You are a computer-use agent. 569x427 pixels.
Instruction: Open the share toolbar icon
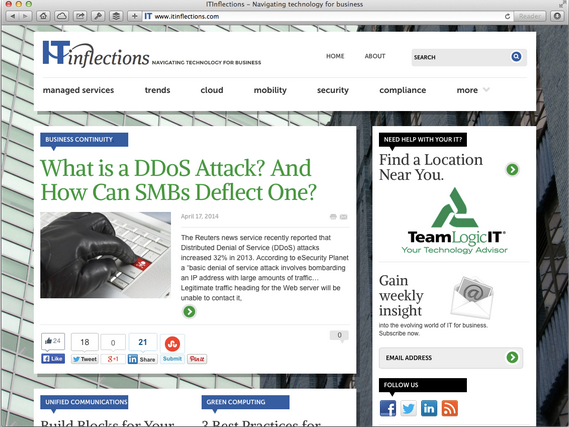click(x=80, y=16)
